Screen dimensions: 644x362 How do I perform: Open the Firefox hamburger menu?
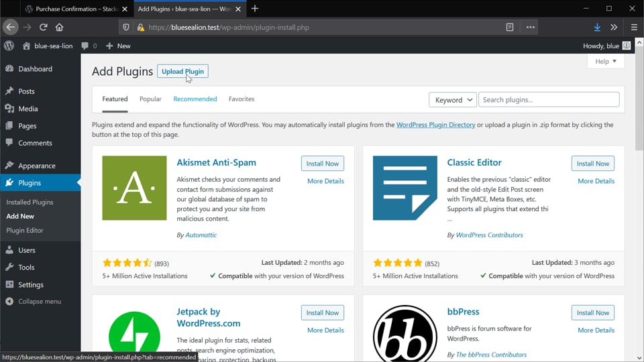point(634,27)
